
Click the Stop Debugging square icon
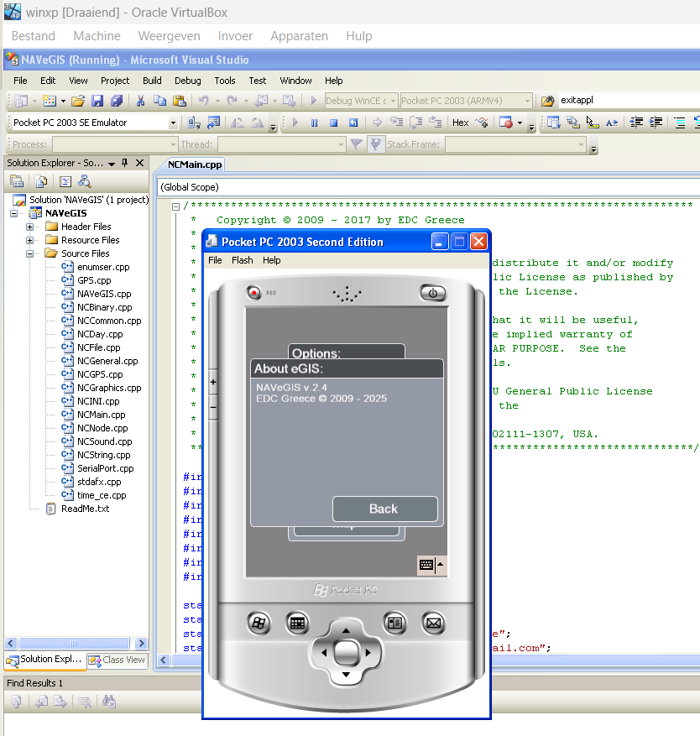333,123
